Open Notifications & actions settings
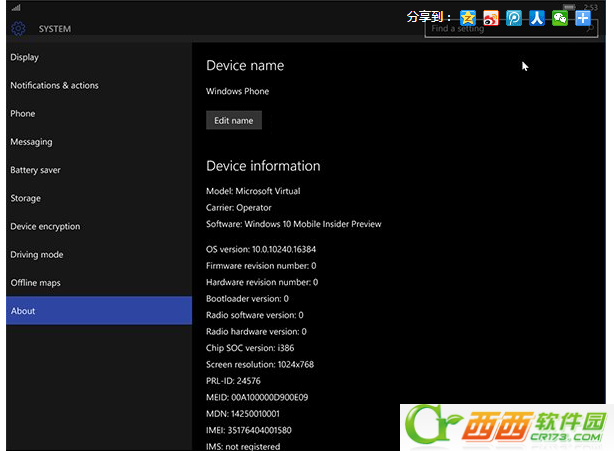614x451 pixels. pos(99,85)
